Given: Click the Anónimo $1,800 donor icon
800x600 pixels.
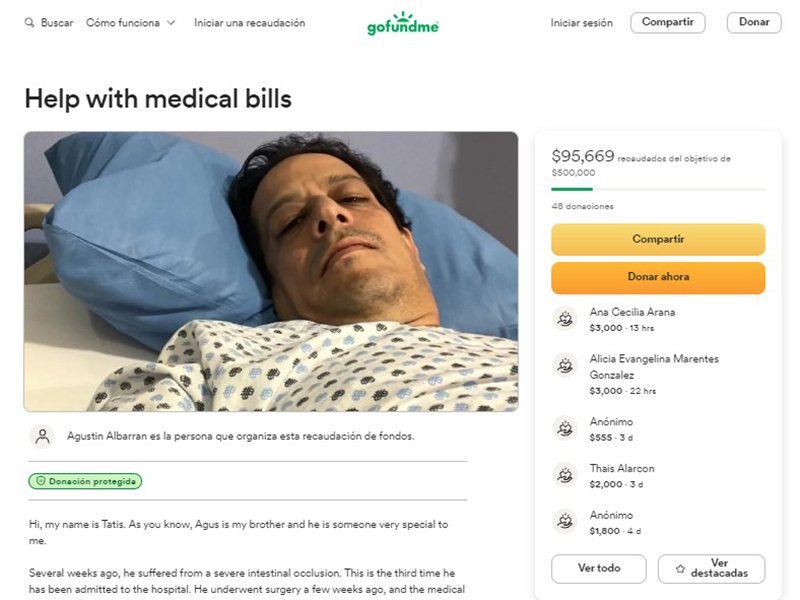Looking at the screenshot, I should 565,521.
